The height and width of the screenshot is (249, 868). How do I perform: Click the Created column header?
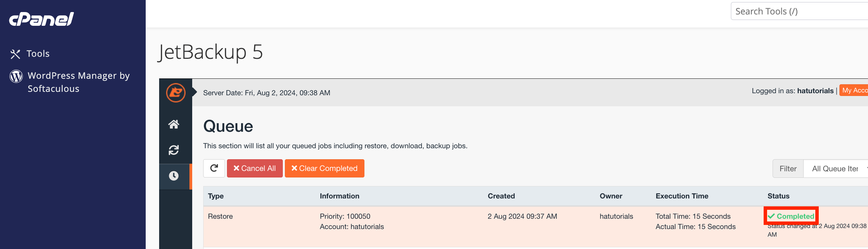click(x=502, y=196)
